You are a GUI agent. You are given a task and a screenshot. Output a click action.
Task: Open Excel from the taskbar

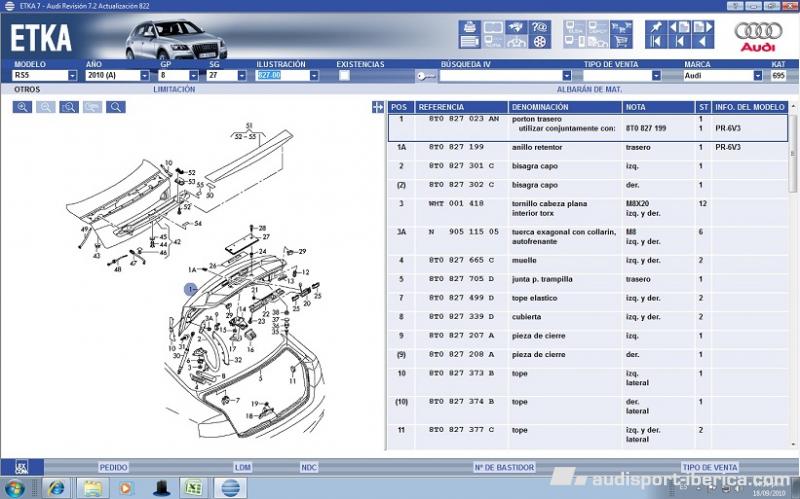pyautogui.click(x=194, y=488)
